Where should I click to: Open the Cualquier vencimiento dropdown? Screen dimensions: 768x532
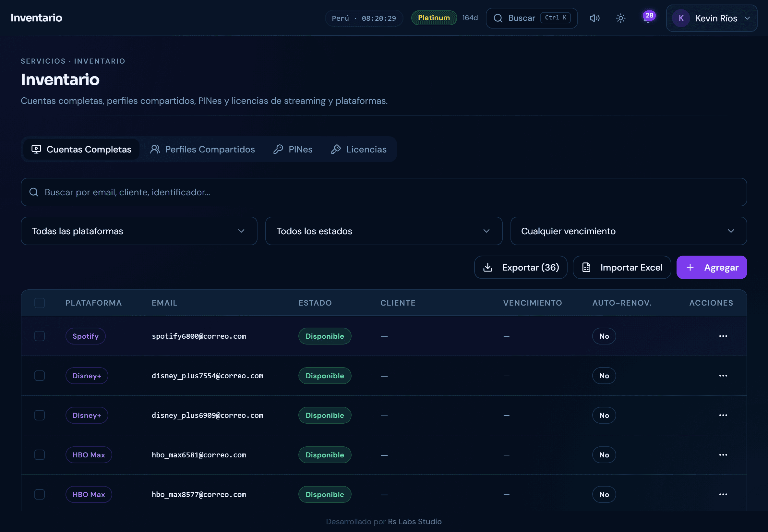click(x=629, y=231)
